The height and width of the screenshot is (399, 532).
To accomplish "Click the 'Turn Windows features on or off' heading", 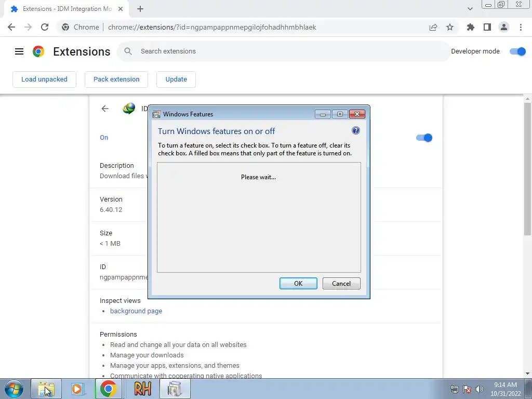I will (x=217, y=131).
